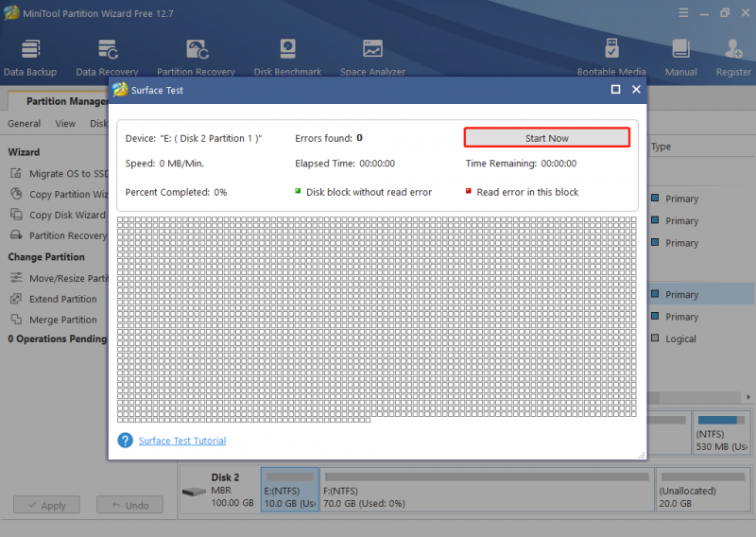Open the View menu

click(x=65, y=124)
